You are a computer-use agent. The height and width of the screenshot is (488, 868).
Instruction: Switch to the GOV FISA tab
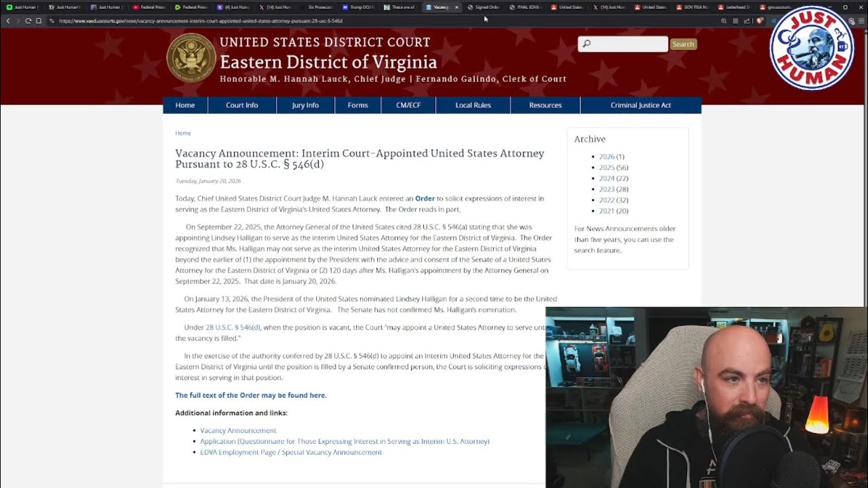click(x=693, y=7)
